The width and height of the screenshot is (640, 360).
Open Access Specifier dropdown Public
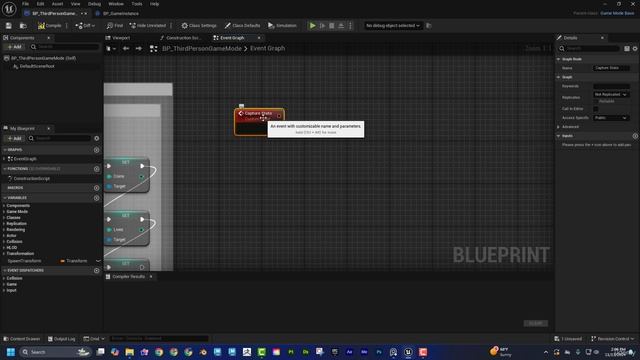[x=611, y=118]
